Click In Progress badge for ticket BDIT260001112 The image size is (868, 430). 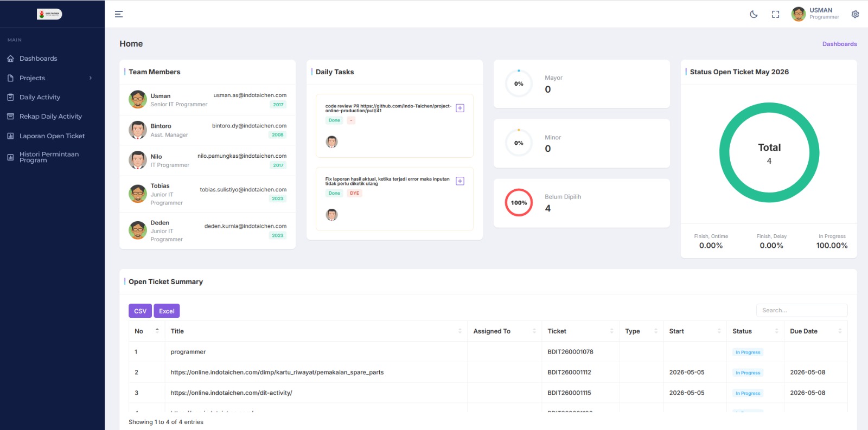(x=748, y=373)
